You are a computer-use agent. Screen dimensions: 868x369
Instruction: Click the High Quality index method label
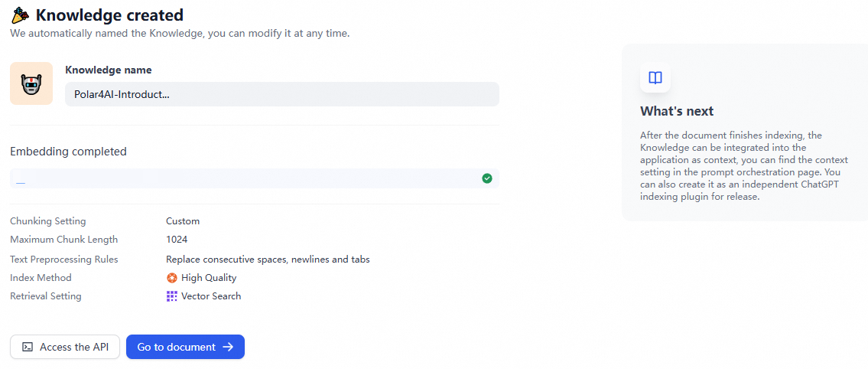click(x=209, y=278)
